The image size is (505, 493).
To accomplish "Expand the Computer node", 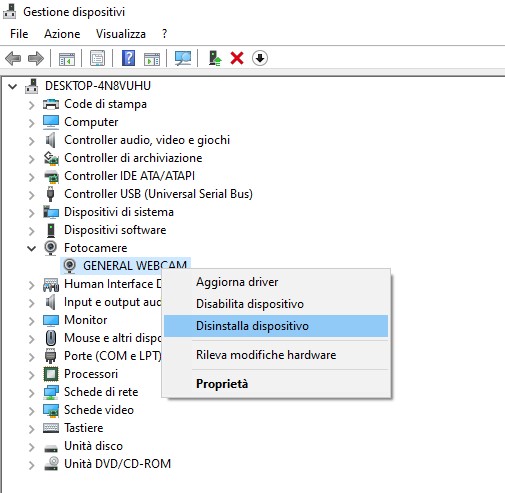I will [32, 123].
